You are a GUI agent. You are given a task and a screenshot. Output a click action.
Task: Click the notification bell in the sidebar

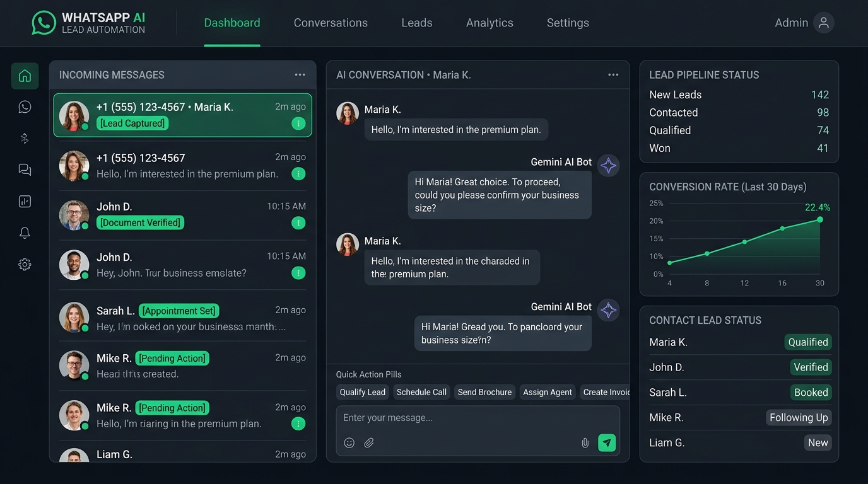click(x=25, y=233)
